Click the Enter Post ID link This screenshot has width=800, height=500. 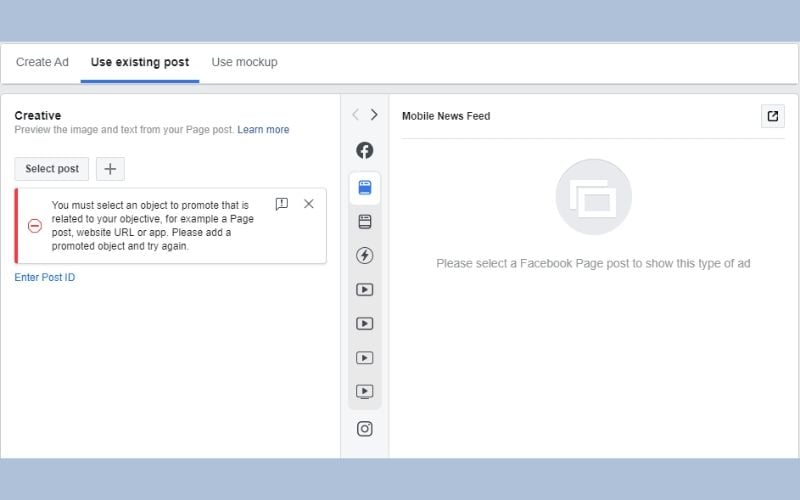pyautogui.click(x=44, y=277)
